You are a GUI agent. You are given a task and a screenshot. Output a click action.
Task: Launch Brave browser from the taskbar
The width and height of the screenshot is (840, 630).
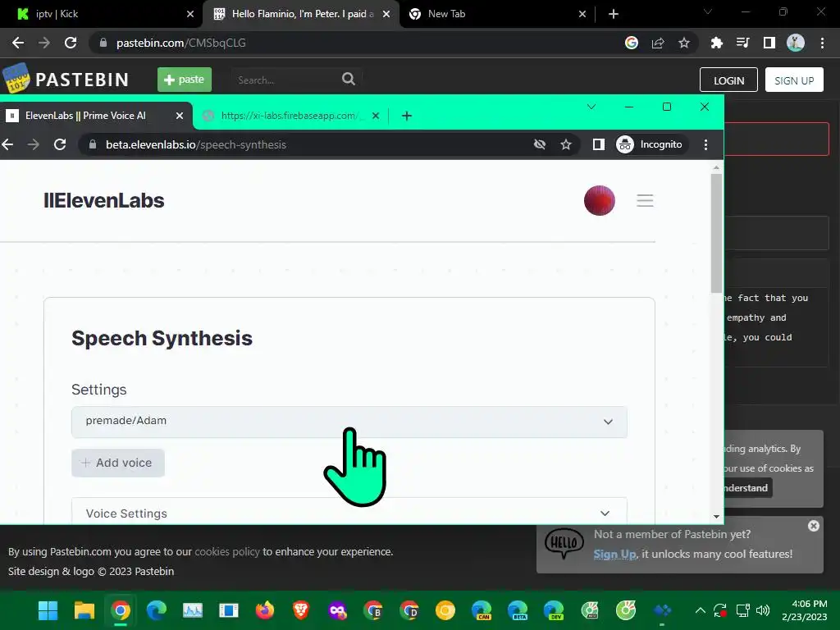[x=300, y=610]
